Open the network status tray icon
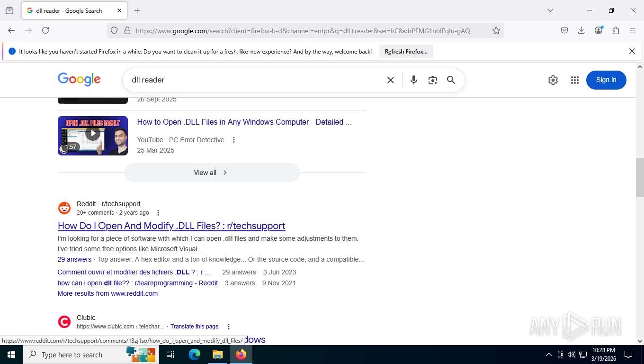 point(583,355)
